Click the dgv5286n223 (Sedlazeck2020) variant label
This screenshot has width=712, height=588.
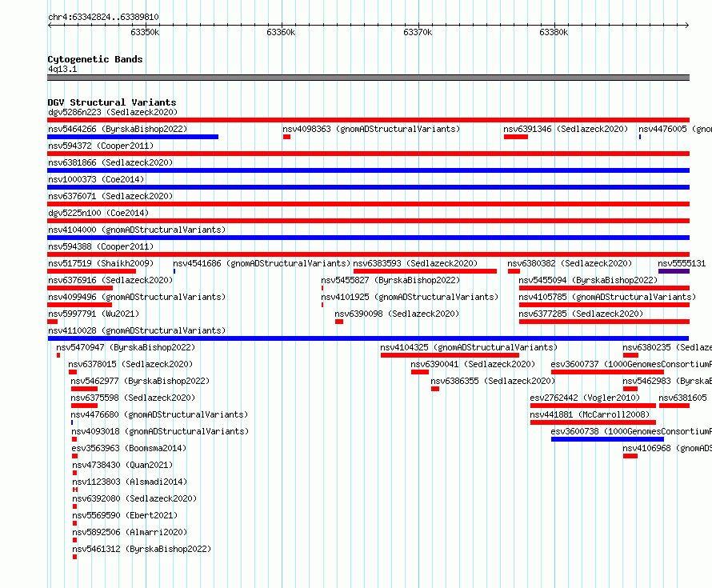point(113,112)
